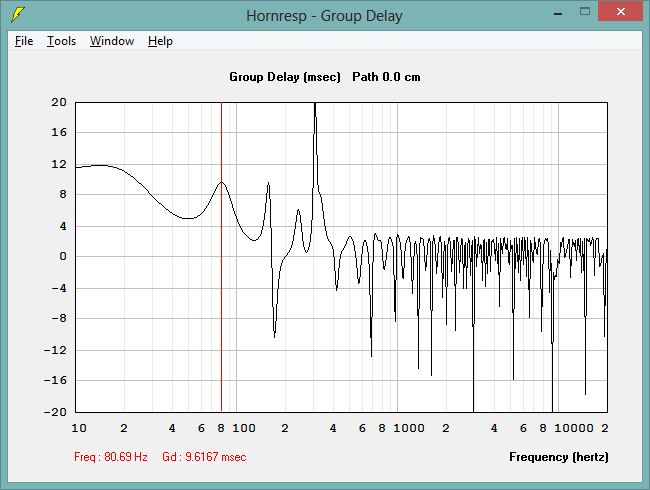Viewport: 650px width, 490px height.
Task: Click the 'Frequency (hertz)' axis label
Action: 559,457
